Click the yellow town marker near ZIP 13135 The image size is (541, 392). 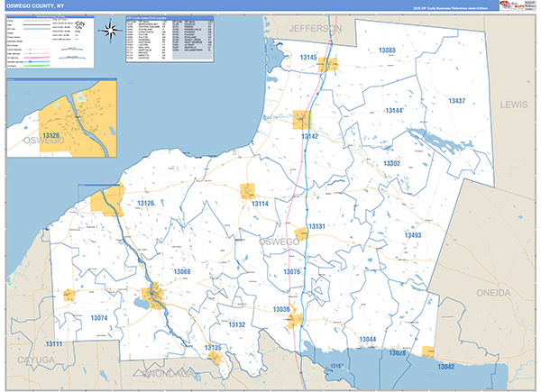point(215,357)
